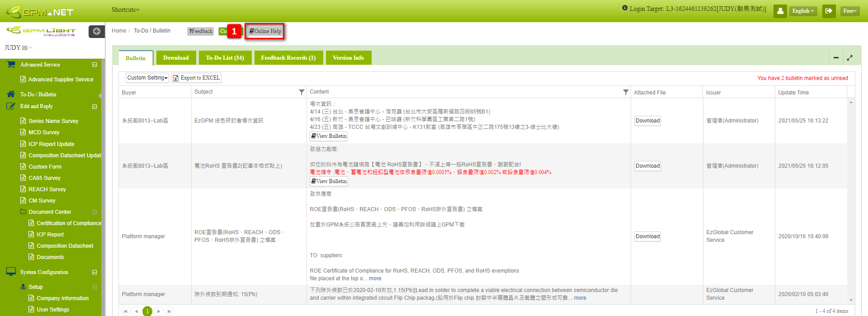Download attachment for 電池RoHS bulletin

(x=647, y=166)
